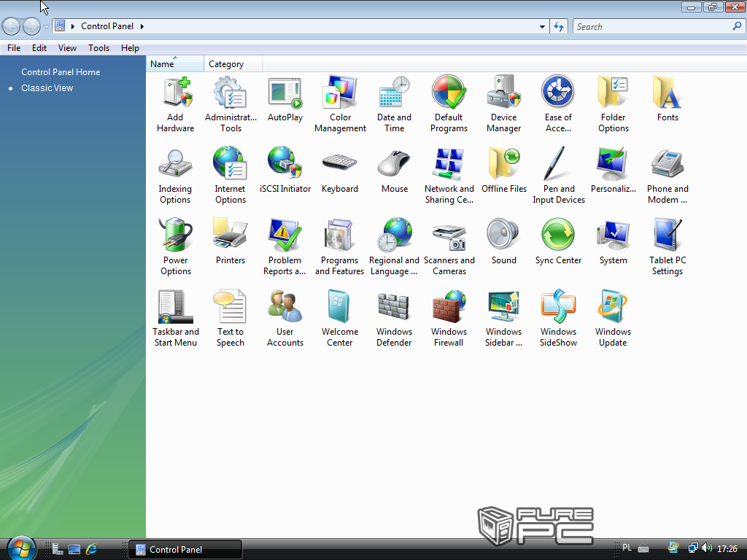
Task: Open Internet Options
Action: [230, 176]
